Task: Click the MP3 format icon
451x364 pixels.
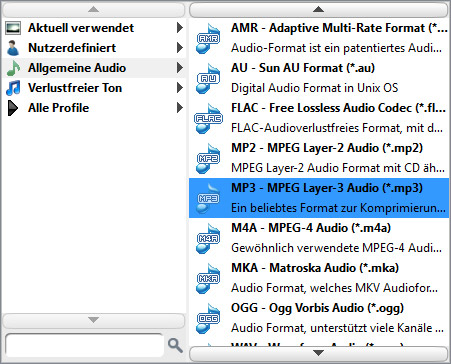Action: (x=208, y=199)
